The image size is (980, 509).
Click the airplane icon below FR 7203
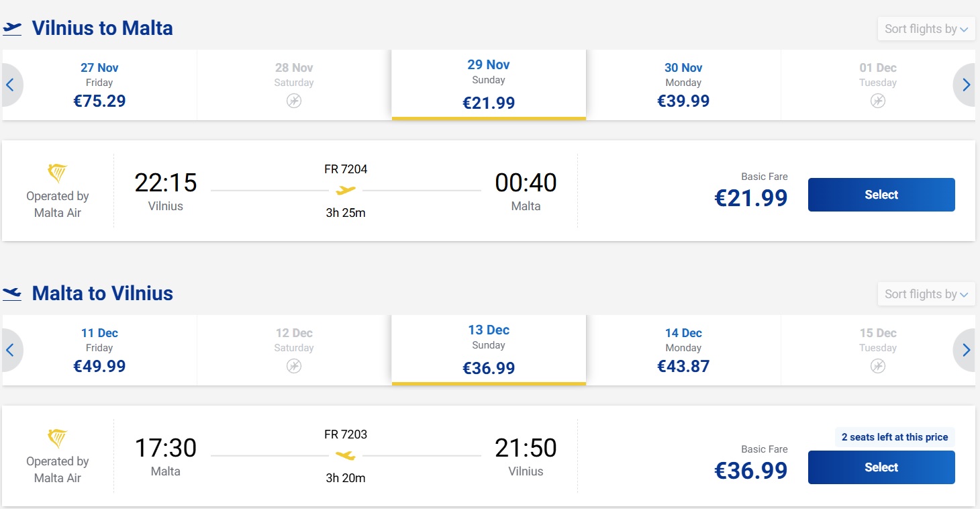tap(346, 456)
